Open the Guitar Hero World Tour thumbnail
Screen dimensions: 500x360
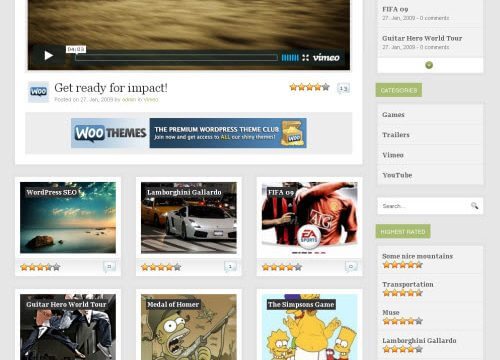click(68, 327)
